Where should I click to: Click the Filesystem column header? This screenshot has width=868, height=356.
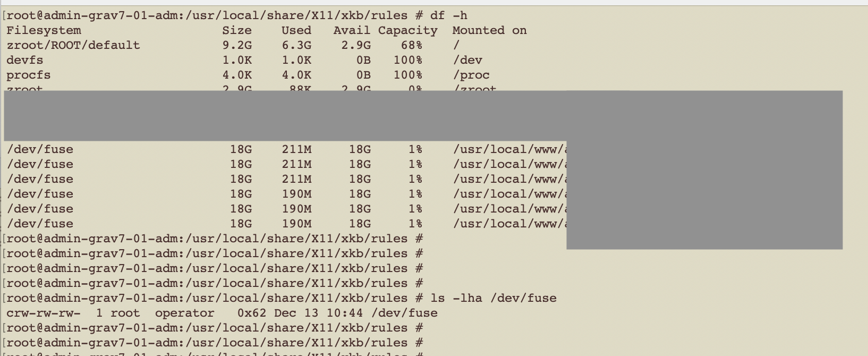[x=44, y=30]
